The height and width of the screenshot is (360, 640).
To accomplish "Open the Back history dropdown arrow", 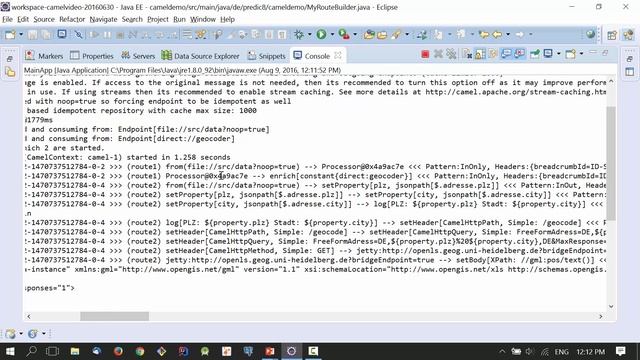I will pos(508,35).
